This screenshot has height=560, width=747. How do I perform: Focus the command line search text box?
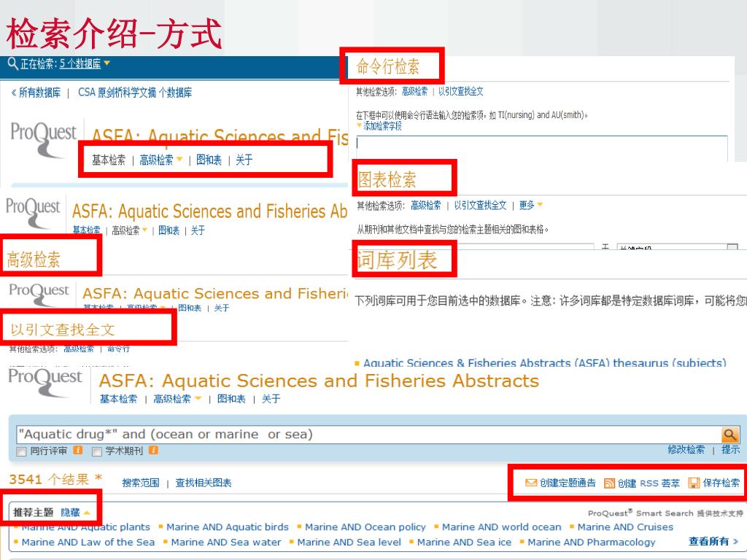(542, 149)
